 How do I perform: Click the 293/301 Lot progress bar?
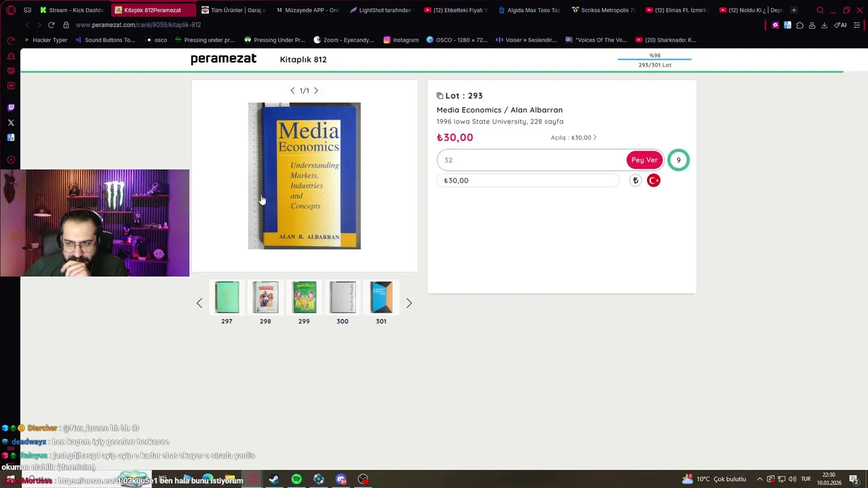click(x=654, y=60)
